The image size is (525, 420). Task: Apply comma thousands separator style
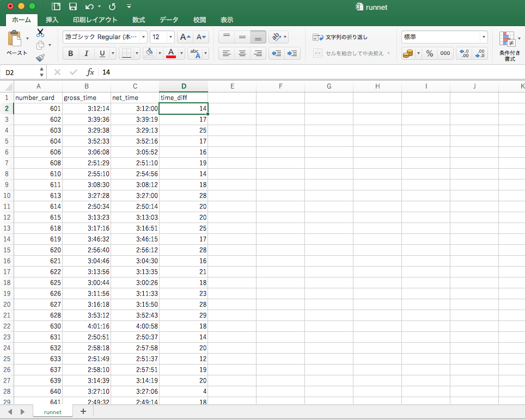(x=445, y=53)
